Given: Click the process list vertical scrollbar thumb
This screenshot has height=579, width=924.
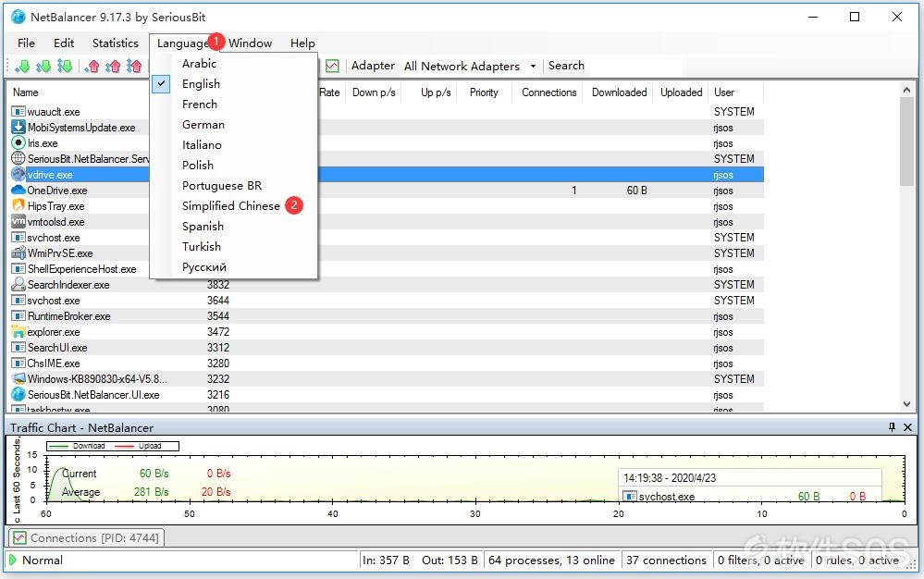Looking at the screenshot, I should (x=907, y=142).
